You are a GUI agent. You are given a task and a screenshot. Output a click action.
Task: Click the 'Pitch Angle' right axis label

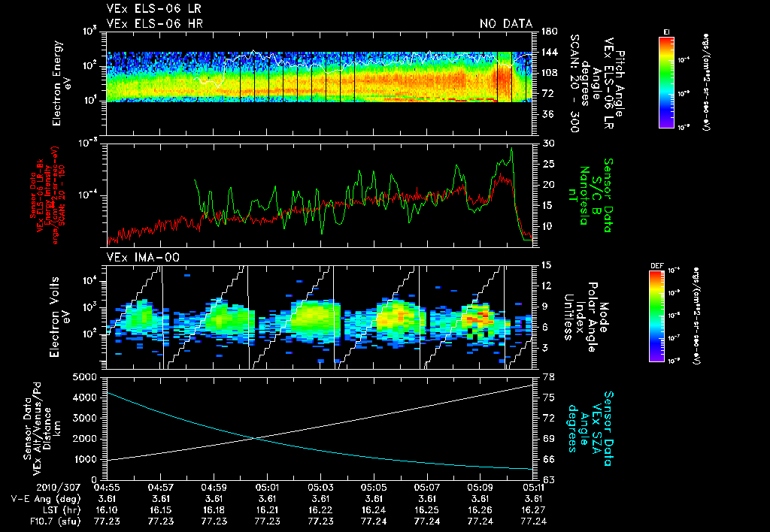[x=620, y=83]
